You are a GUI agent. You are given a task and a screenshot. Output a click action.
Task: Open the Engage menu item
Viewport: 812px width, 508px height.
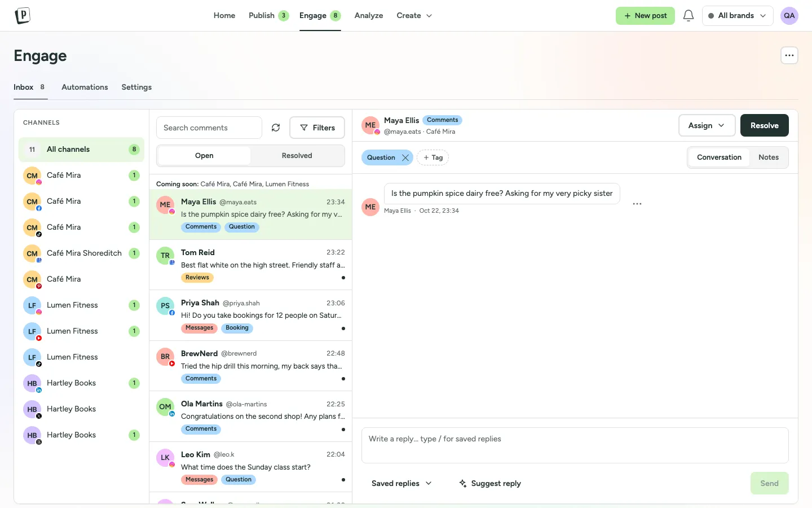pyautogui.click(x=320, y=16)
